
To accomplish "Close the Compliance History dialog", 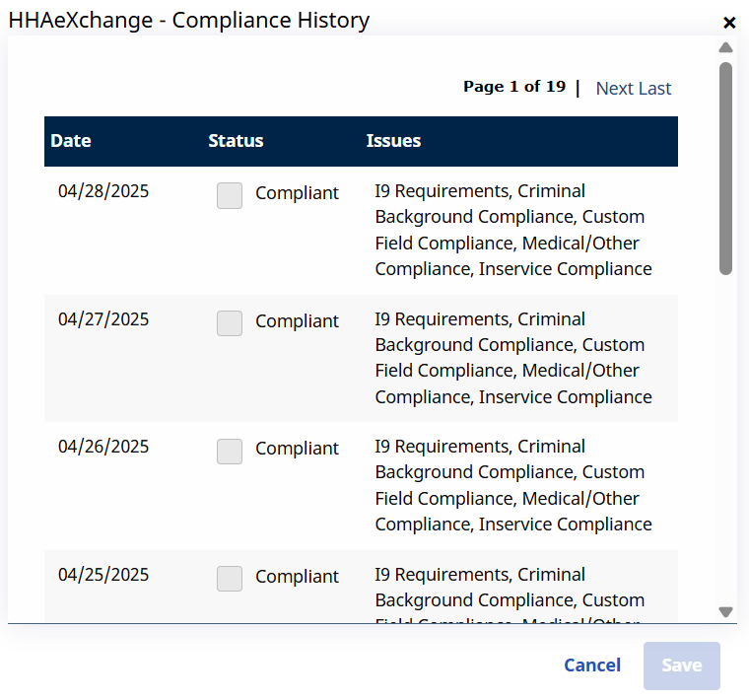I will coord(729,23).
